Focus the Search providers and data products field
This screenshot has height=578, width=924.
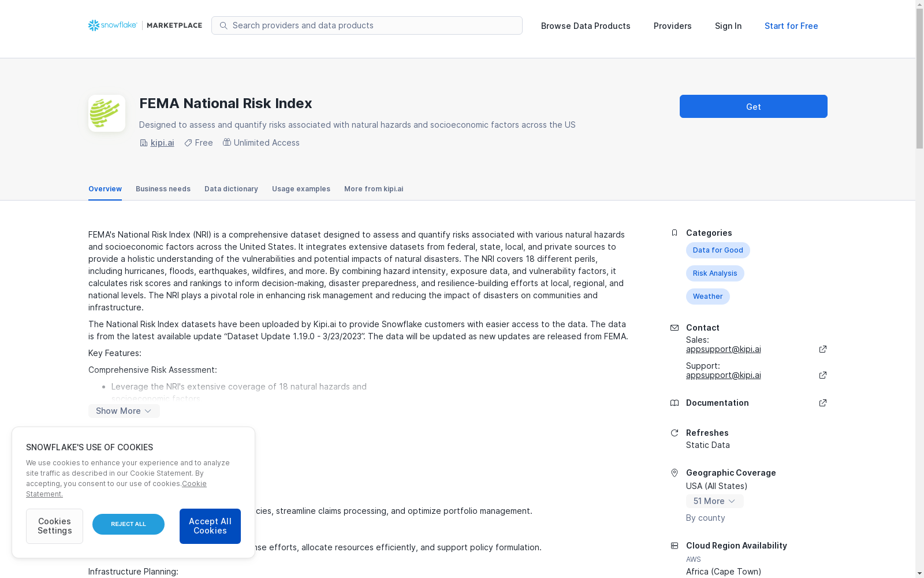click(x=367, y=25)
